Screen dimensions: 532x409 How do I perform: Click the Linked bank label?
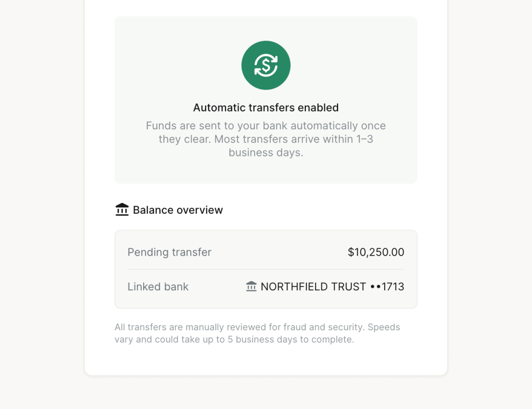tap(158, 287)
